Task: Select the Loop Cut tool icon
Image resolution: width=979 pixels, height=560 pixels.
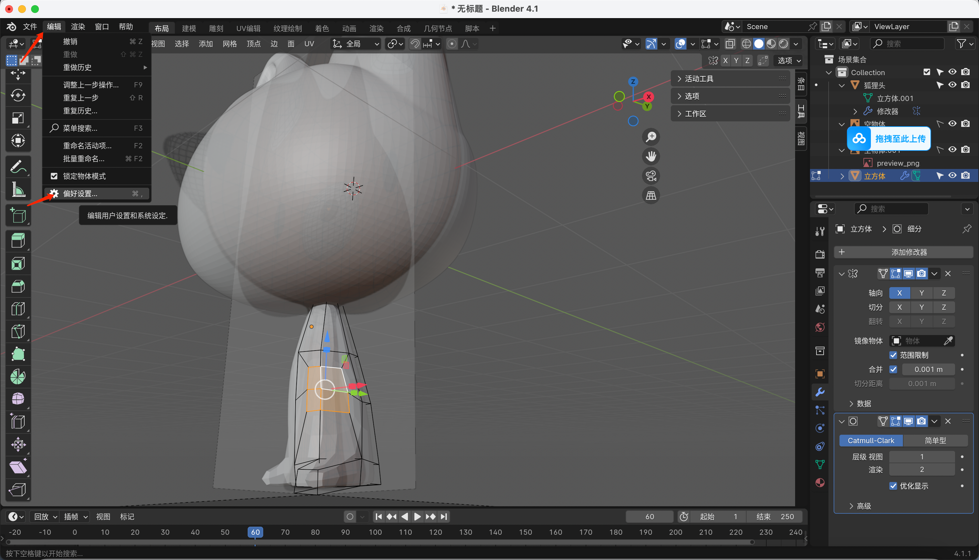Action: tap(18, 309)
